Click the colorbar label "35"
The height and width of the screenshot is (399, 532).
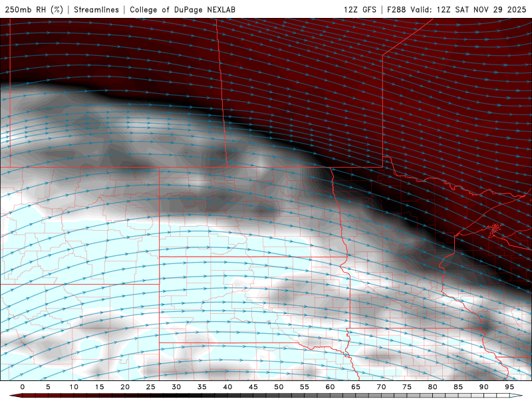coord(201,387)
